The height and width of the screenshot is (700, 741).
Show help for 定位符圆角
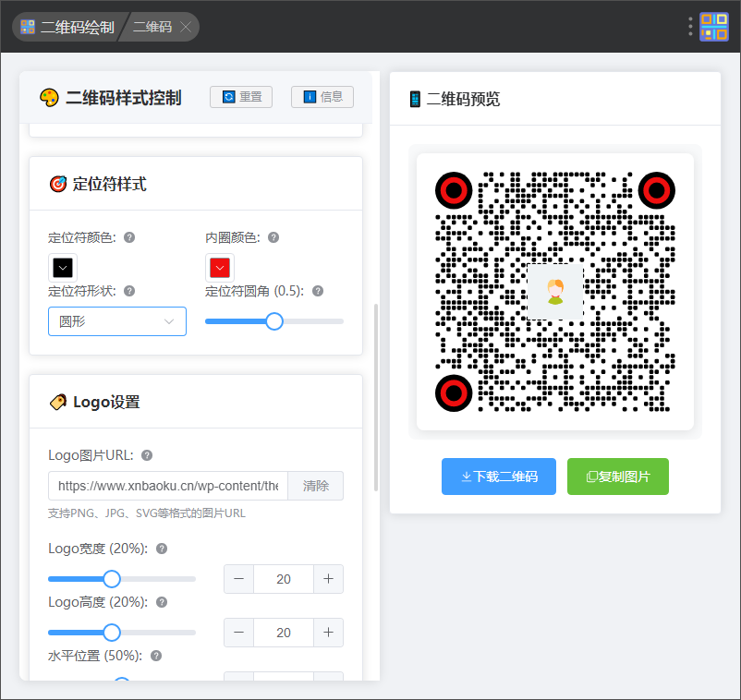click(x=318, y=291)
